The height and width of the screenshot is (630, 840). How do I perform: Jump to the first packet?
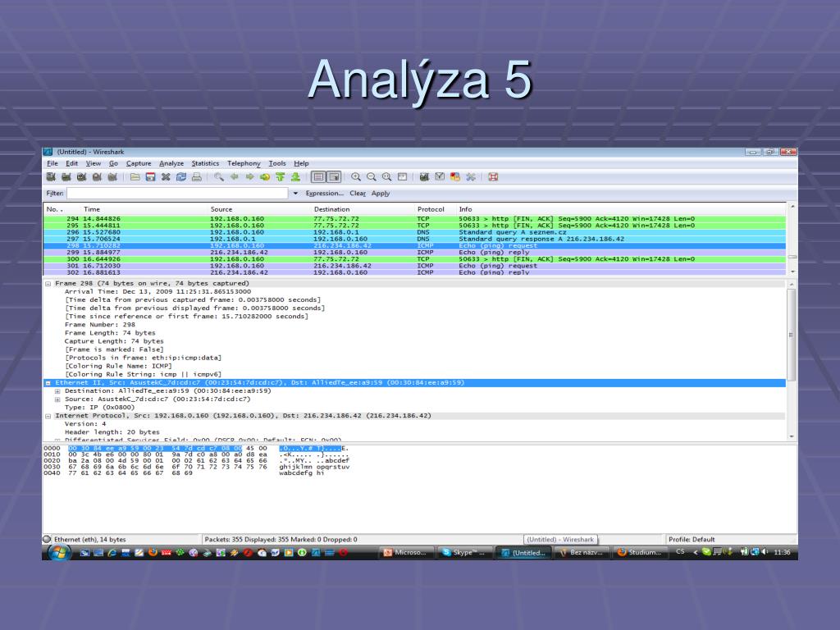[280, 177]
